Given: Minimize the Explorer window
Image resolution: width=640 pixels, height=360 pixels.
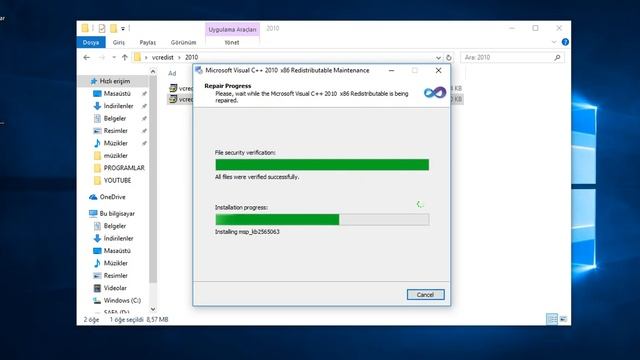Looking at the screenshot, I should [x=512, y=28].
